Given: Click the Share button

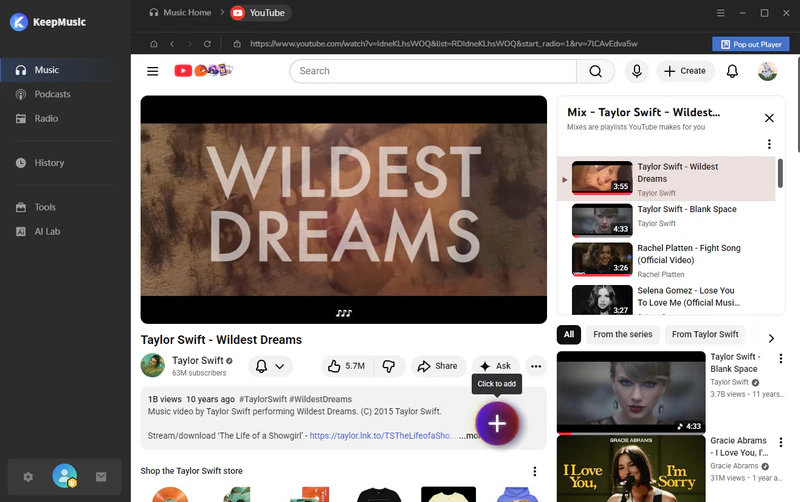Looking at the screenshot, I should tap(438, 366).
